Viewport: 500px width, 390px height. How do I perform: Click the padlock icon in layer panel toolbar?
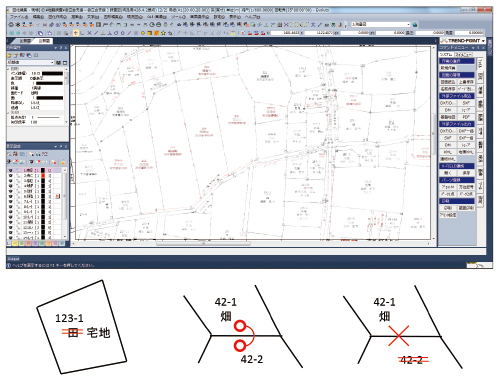(63, 162)
